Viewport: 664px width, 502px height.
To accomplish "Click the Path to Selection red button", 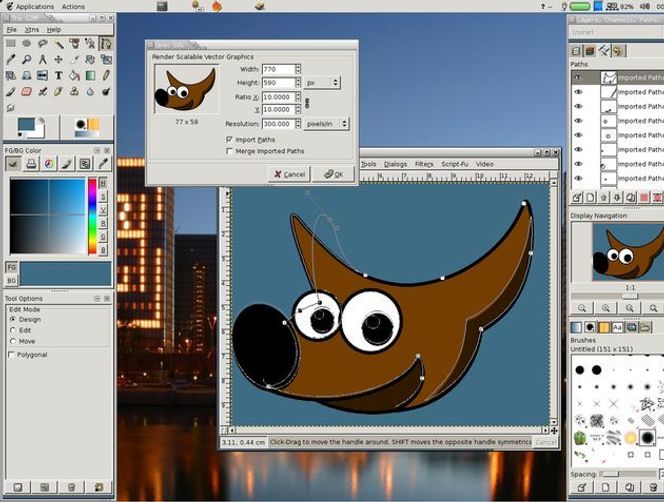I will [x=645, y=197].
